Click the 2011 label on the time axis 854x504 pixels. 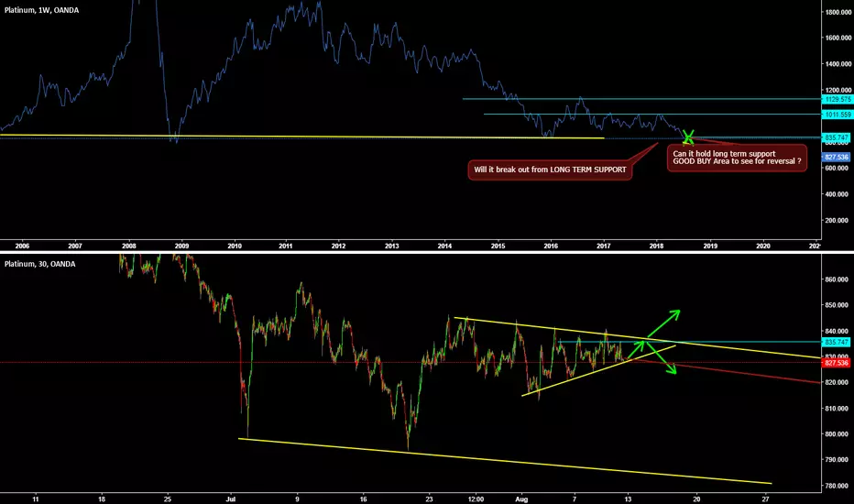pyautogui.click(x=285, y=247)
